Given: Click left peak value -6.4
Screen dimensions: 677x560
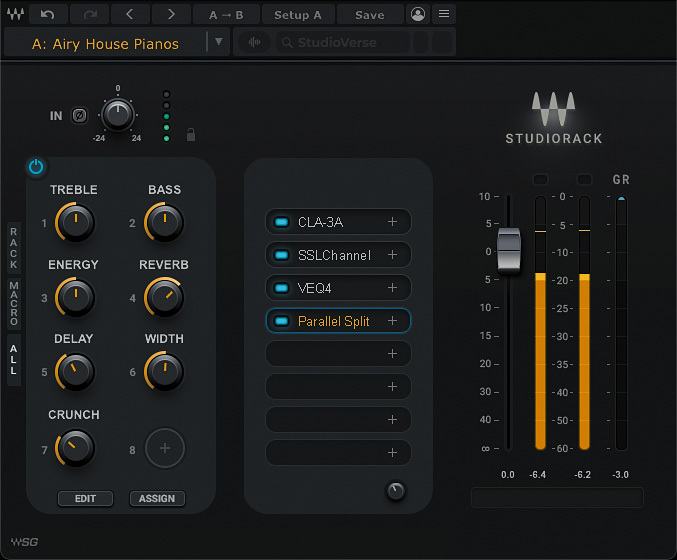Looking at the screenshot, I should [x=538, y=475].
